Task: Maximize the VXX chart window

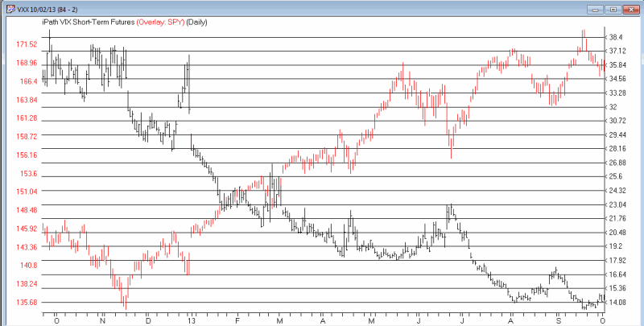Action: [613, 9]
